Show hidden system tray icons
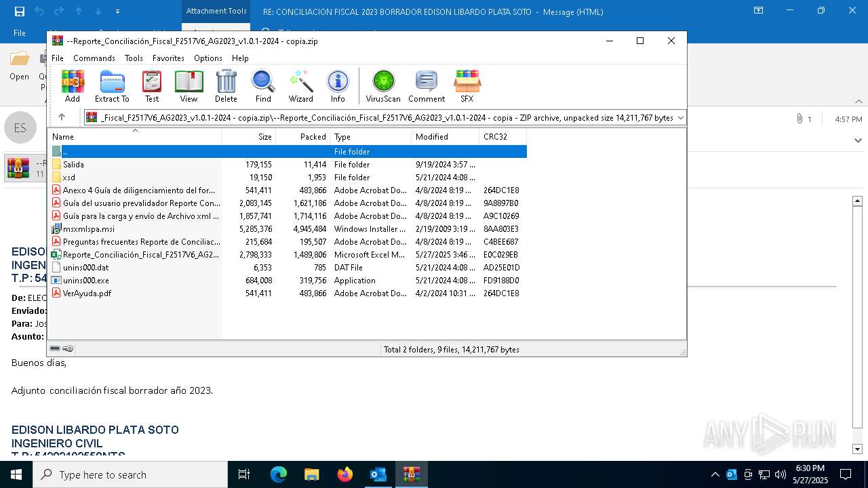 pyautogui.click(x=715, y=474)
